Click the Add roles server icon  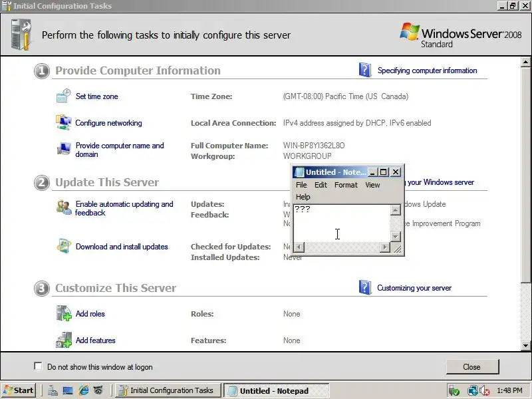64,313
